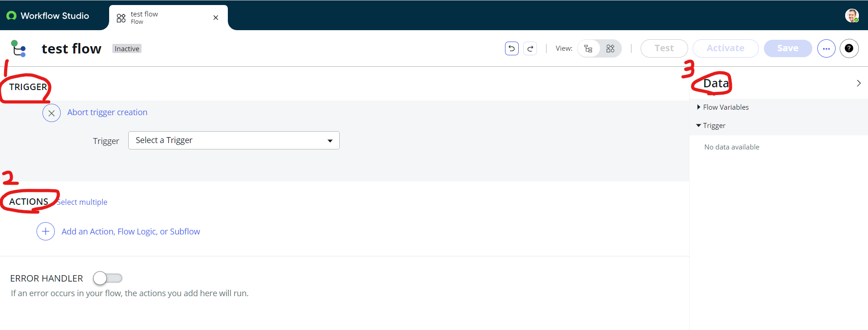Switch to list view
The height and width of the screenshot is (330, 868).
[589, 48]
